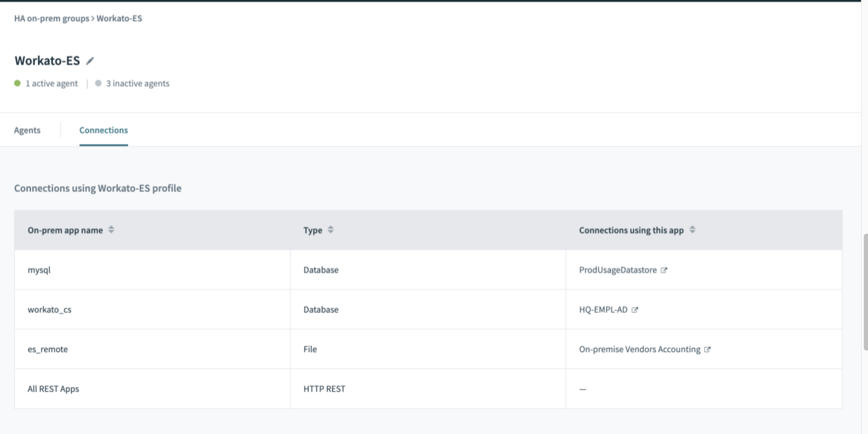Open the HQ-EMPL-AD connection link

(x=603, y=310)
